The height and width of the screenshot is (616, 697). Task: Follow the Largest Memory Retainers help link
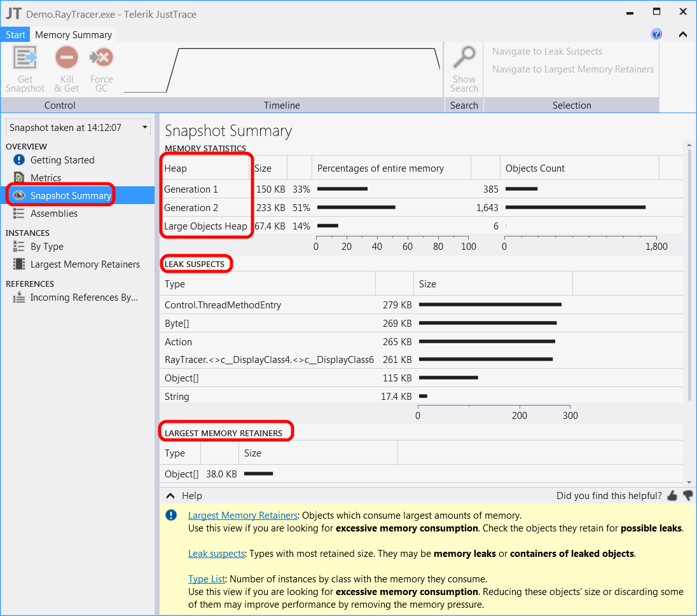(243, 516)
